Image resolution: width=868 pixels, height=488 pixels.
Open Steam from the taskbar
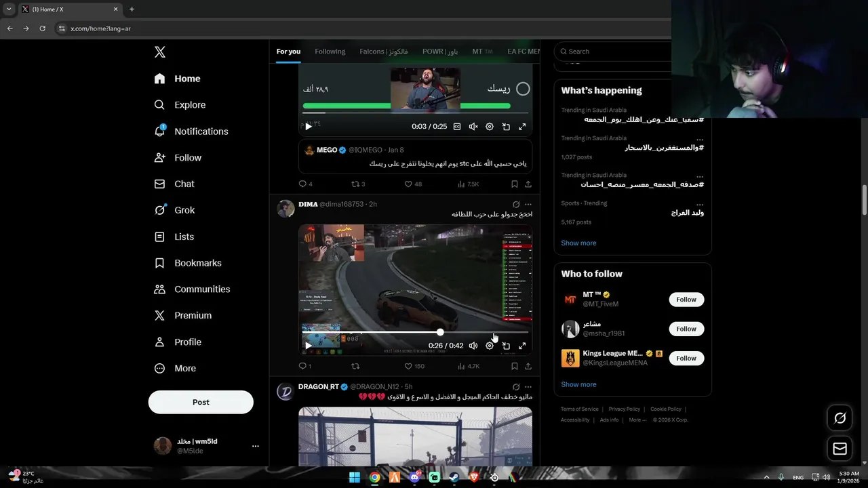(x=454, y=477)
